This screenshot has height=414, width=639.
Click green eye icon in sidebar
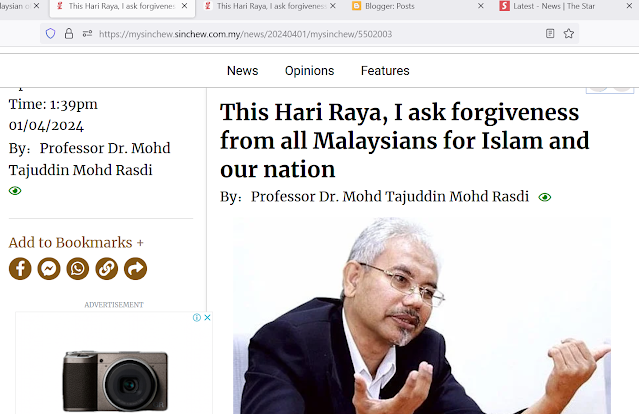(x=15, y=191)
